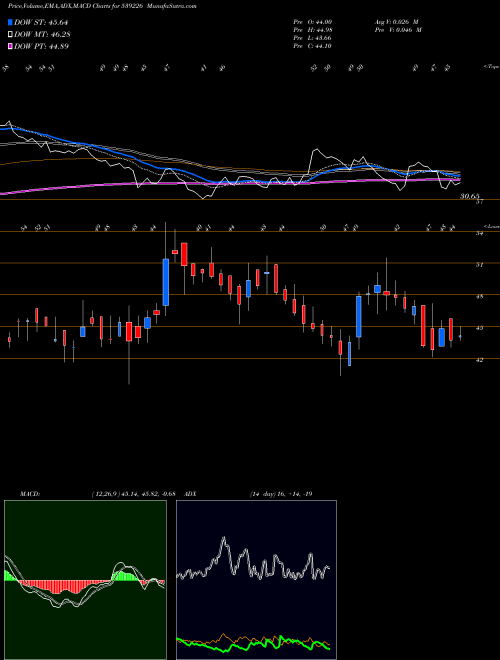Viewport: 500px width, 660px height.
Task: Click the bright green line in ADX chart
Action: coord(253,644)
